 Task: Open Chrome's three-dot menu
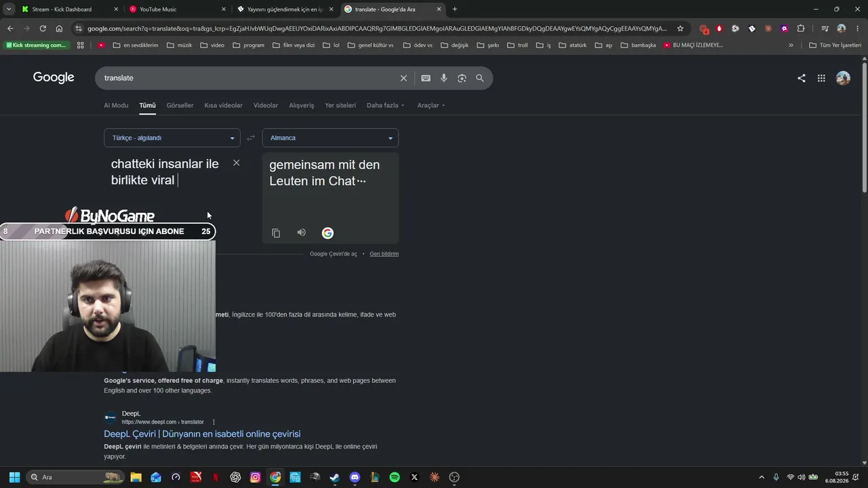pyautogui.click(x=856, y=28)
